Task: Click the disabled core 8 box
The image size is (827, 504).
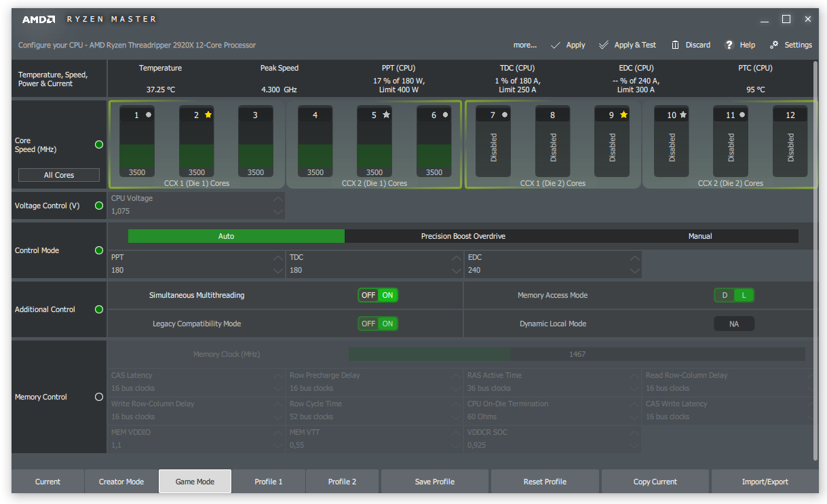Action: (553, 141)
